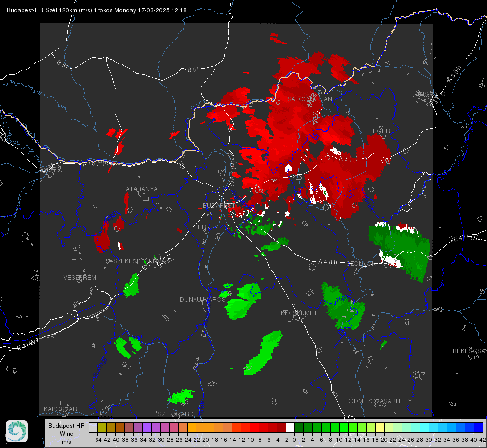The height and width of the screenshot is (448, 487).
Task: Click the SZEKSZÁRD city label
Action: click(176, 414)
